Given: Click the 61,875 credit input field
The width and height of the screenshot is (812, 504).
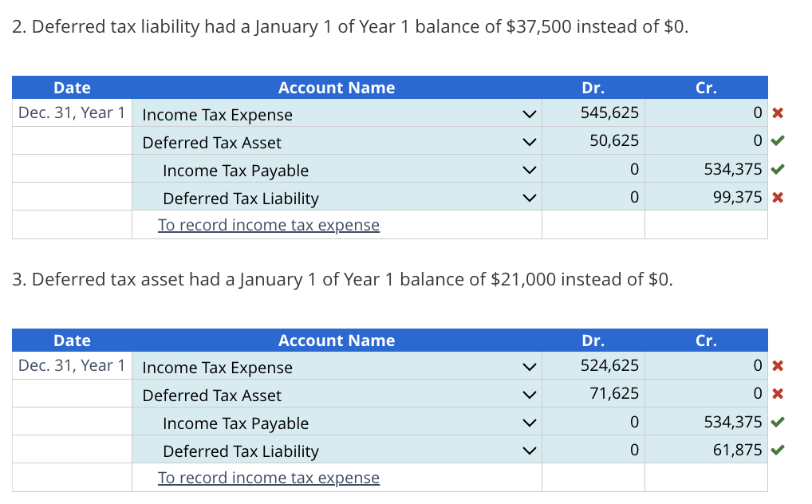Looking at the screenshot, I should (706, 451).
